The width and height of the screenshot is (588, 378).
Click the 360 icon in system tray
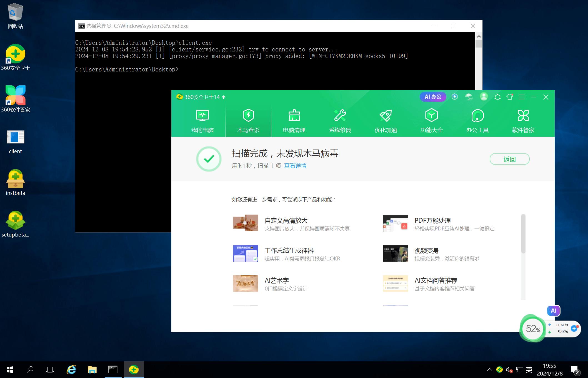(499, 370)
